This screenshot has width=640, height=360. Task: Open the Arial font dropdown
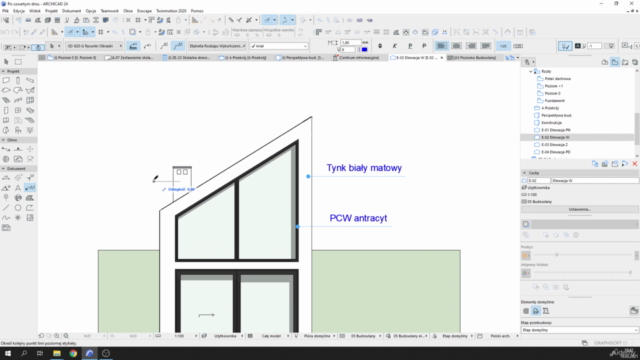[279, 46]
